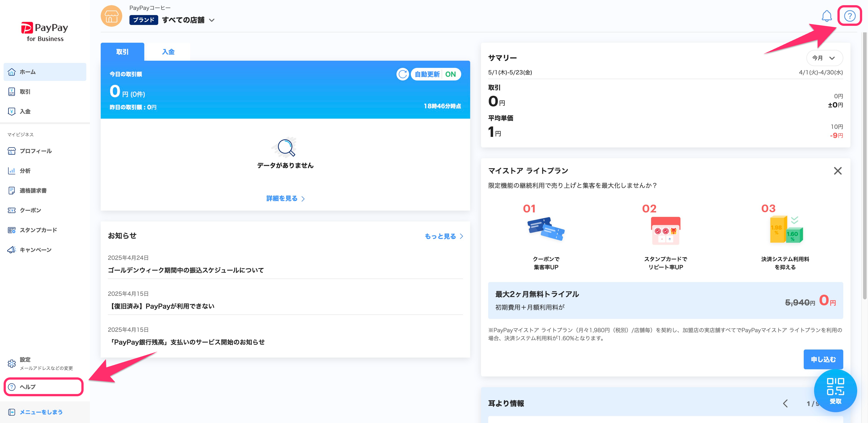Open the 今月 period dropdown in サマリー
868x423 pixels.
824,58
